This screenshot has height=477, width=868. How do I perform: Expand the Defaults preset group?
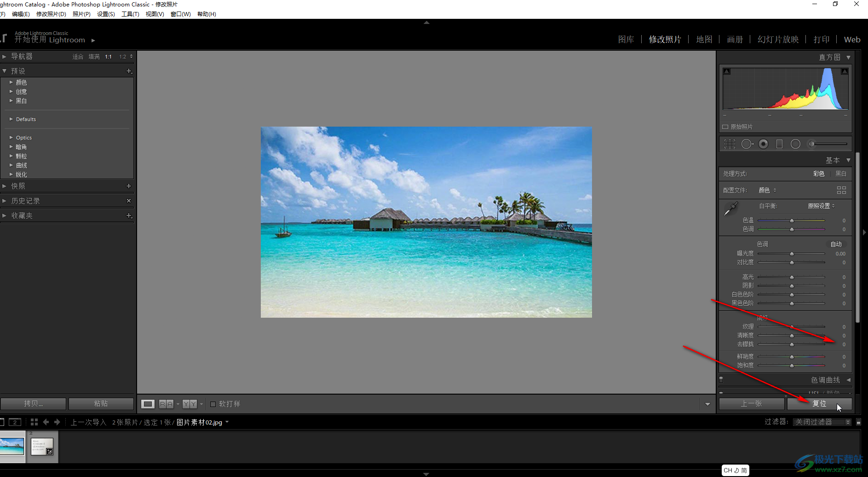(11, 119)
